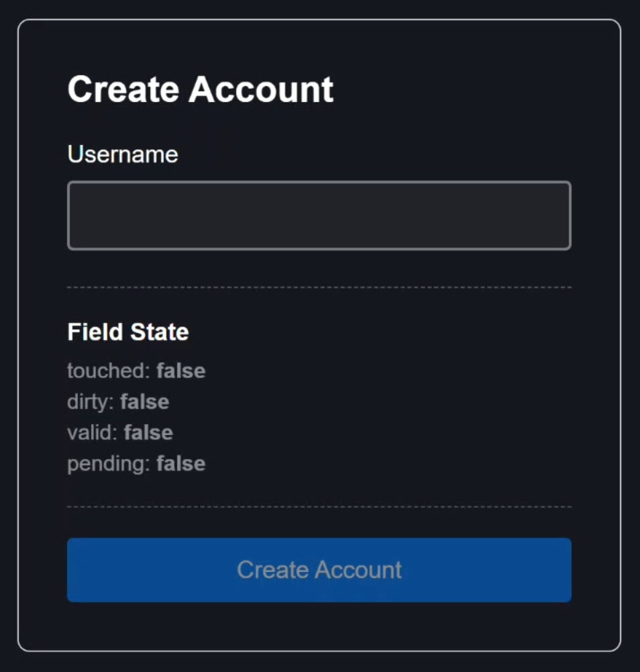The height and width of the screenshot is (672, 640).
Task: Click the upper dashed divider line
Action: click(x=319, y=285)
